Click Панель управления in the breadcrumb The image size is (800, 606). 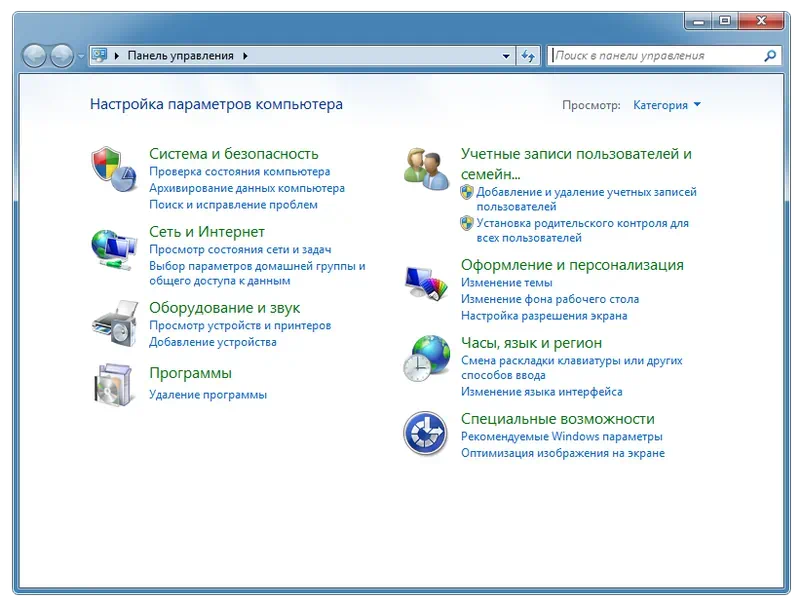click(x=183, y=55)
